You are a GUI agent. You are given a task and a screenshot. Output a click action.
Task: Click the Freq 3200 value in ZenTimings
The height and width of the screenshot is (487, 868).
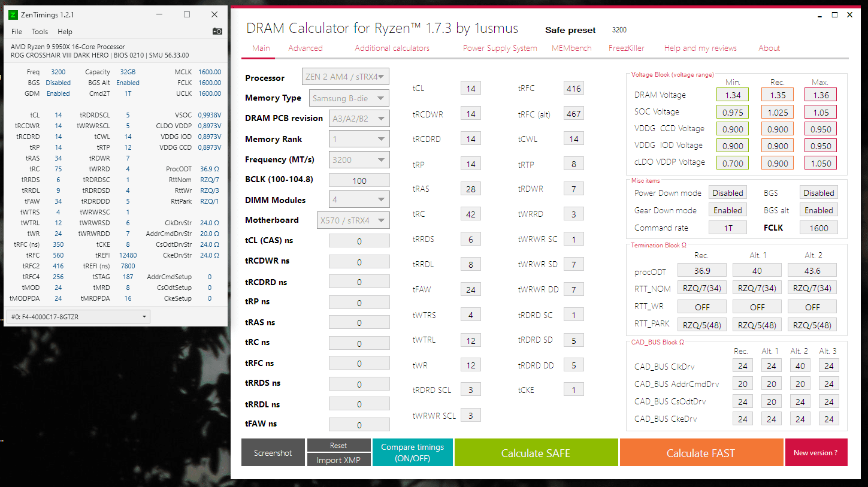click(x=58, y=72)
